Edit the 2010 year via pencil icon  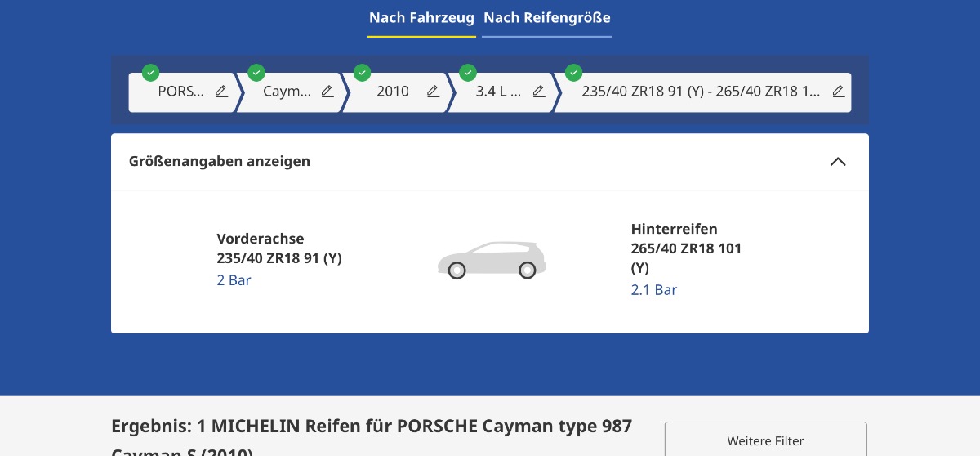(x=433, y=92)
